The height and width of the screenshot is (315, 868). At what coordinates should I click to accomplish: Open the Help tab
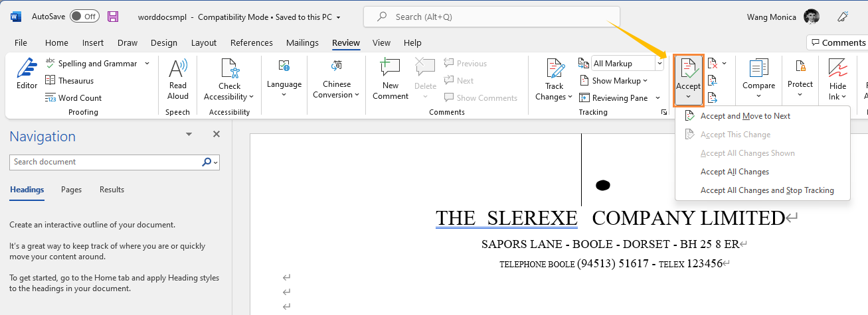tap(412, 42)
